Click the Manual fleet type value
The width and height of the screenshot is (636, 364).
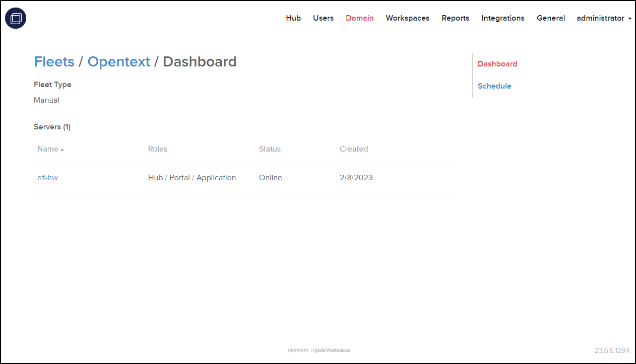pyautogui.click(x=46, y=100)
